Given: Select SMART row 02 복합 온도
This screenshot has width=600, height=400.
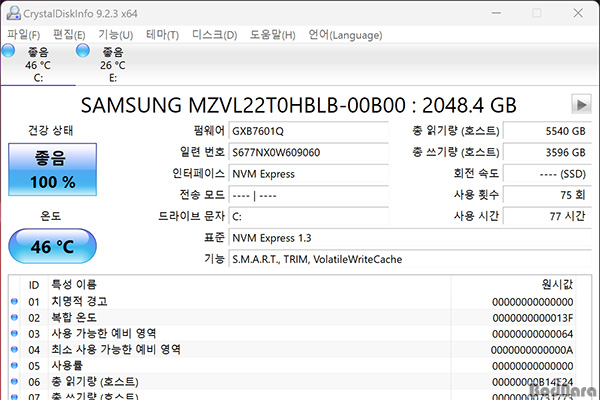Looking at the screenshot, I should 292,318.
